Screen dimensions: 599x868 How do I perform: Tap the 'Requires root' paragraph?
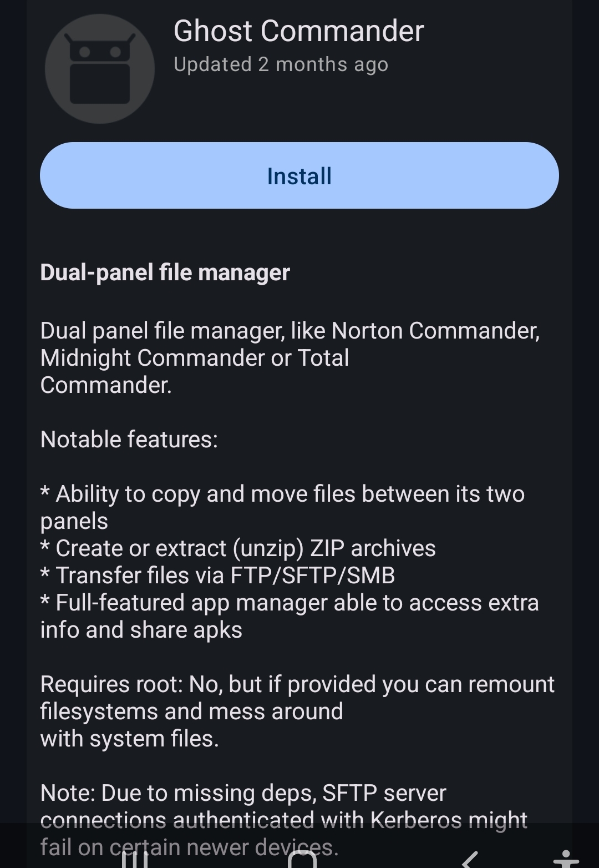[x=297, y=711]
